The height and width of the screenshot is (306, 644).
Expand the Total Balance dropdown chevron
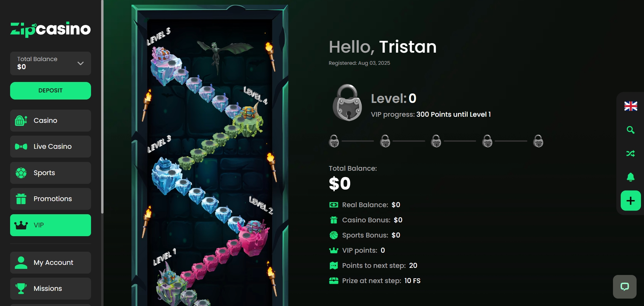pos(81,63)
